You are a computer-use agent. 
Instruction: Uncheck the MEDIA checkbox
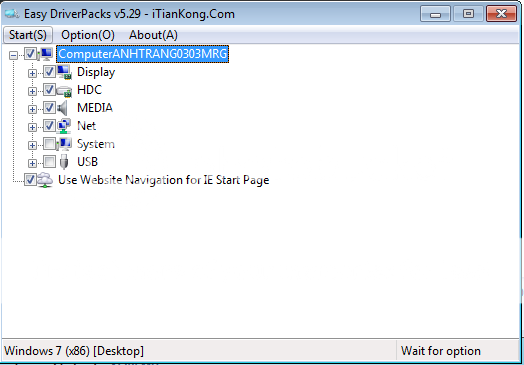click(49, 108)
